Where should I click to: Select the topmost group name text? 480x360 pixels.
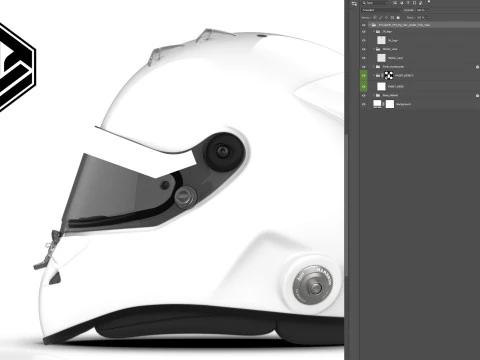[x=404, y=25]
